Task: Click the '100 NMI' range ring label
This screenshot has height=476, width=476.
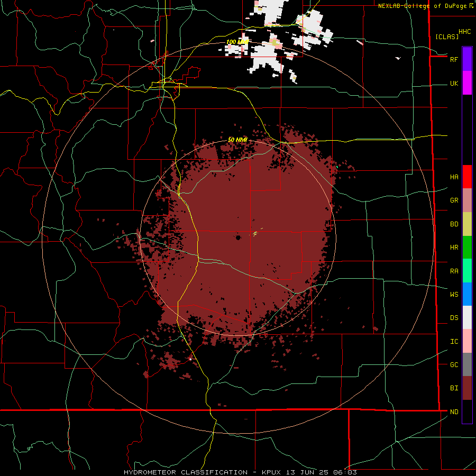Action: (237, 42)
